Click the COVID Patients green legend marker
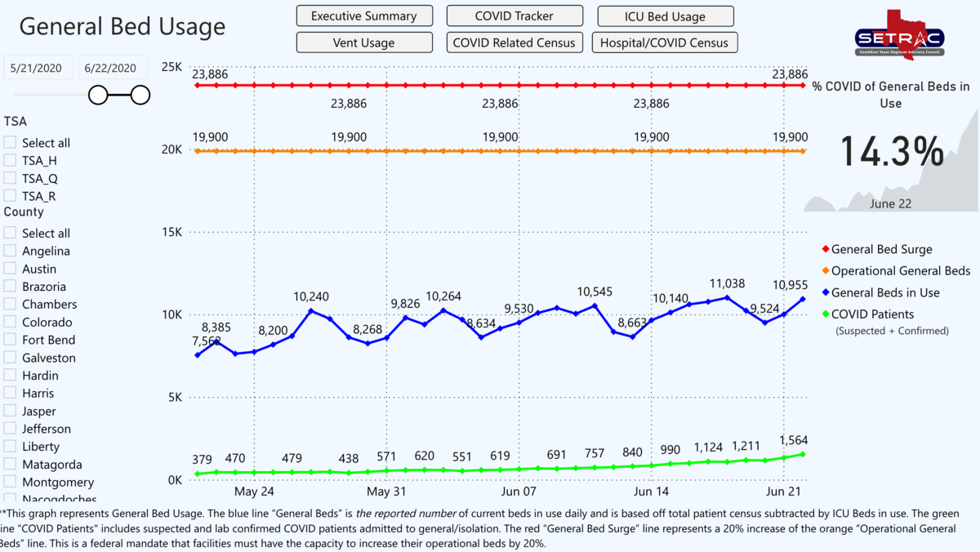 click(x=824, y=314)
